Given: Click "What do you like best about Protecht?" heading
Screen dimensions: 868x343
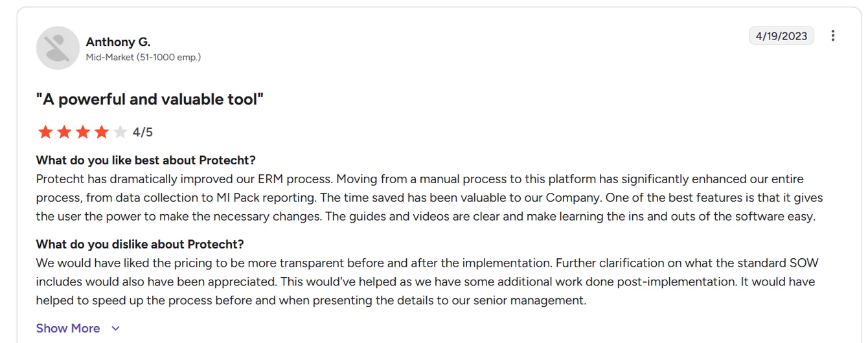Looking at the screenshot, I should (146, 160).
